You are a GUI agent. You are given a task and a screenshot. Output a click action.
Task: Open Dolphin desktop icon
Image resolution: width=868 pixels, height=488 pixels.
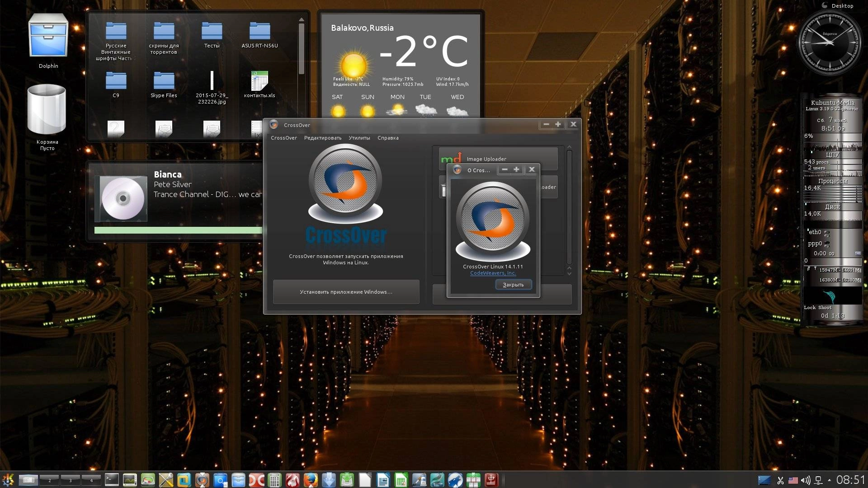coord(48,41)
